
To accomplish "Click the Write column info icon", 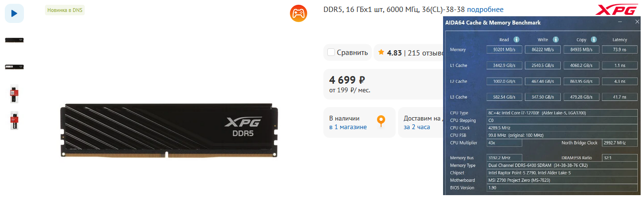I will pyautogui.click(x=556, y=40).
